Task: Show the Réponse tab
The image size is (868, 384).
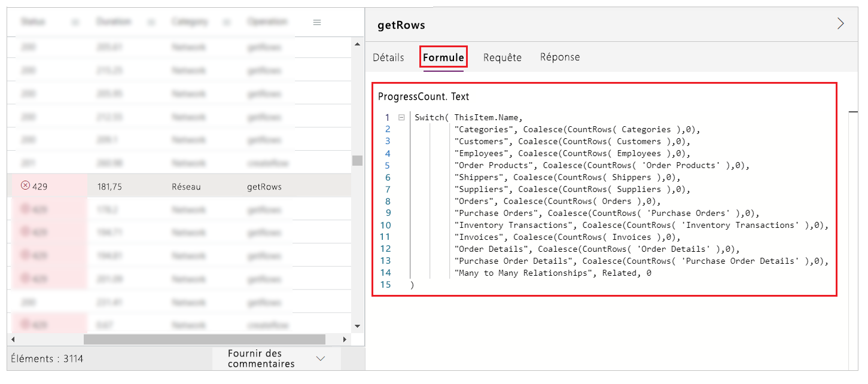Action: (x=560, y=57)
